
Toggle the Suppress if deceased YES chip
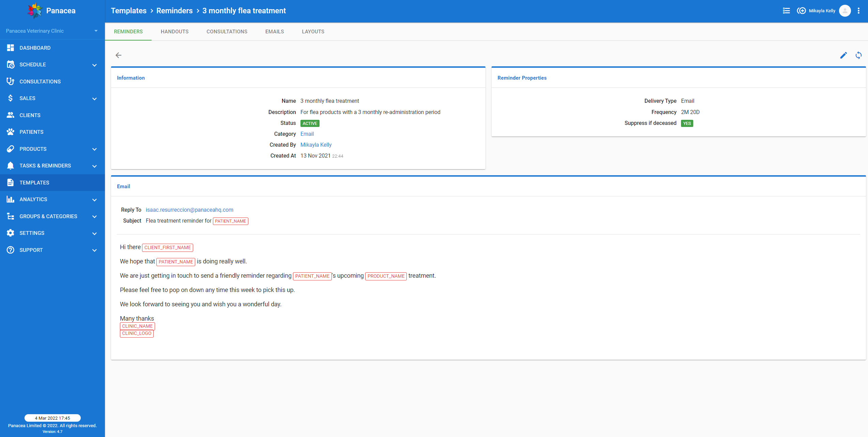click(687, 123)
